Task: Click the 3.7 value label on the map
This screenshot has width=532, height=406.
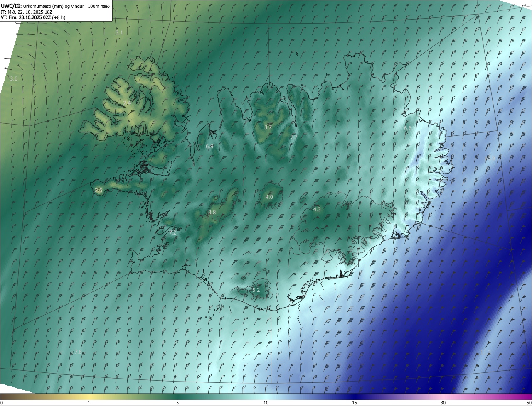Action: 268,127
